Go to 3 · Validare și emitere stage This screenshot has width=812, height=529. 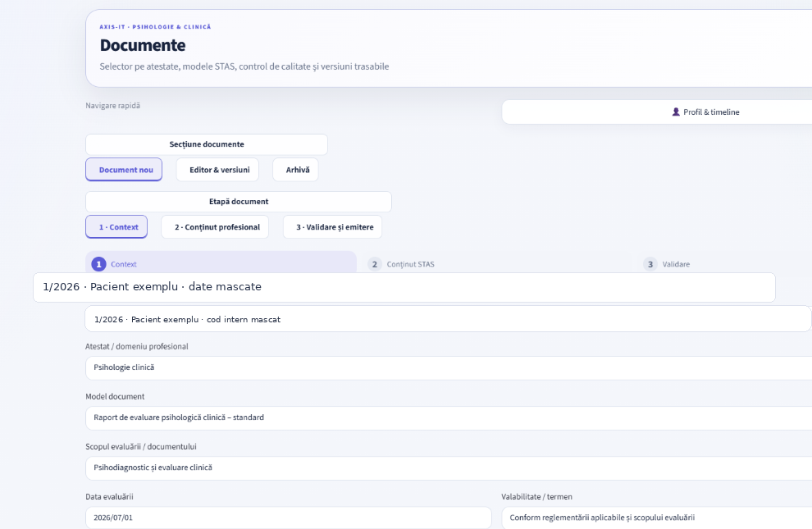coord(332,226)
